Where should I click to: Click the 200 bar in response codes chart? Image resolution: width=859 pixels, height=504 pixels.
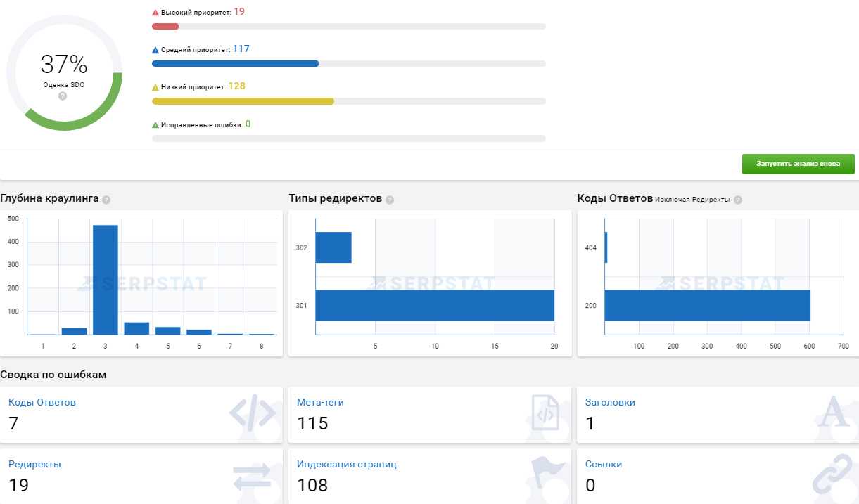(x=707, y=305)
